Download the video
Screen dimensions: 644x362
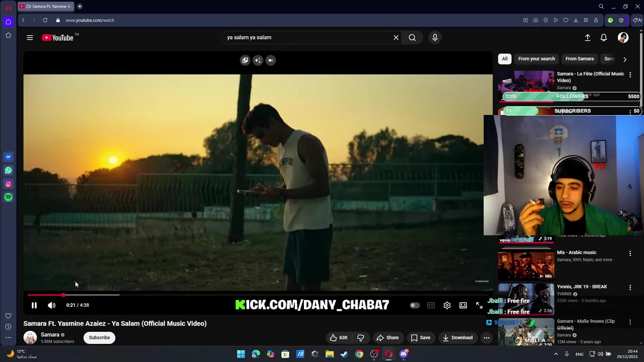tap(457, 338)
